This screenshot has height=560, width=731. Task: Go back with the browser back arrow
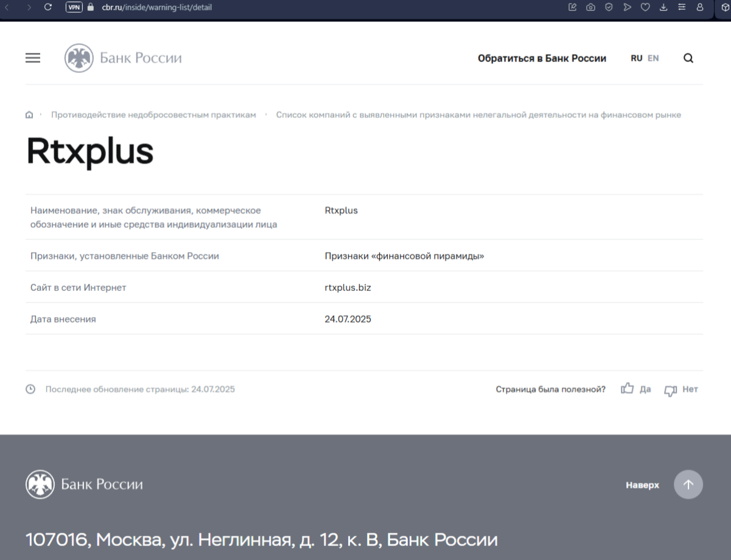(x=7, y=7)
